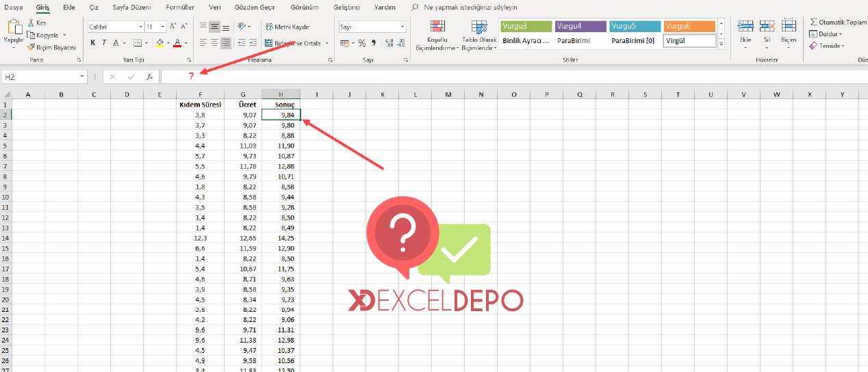
Task: Apply Vurgu3 green cell style
Action: click(x=526, y=26)
